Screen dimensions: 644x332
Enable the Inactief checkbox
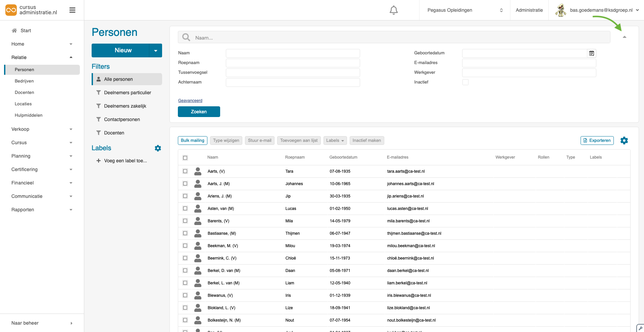[x=465, y=82]
